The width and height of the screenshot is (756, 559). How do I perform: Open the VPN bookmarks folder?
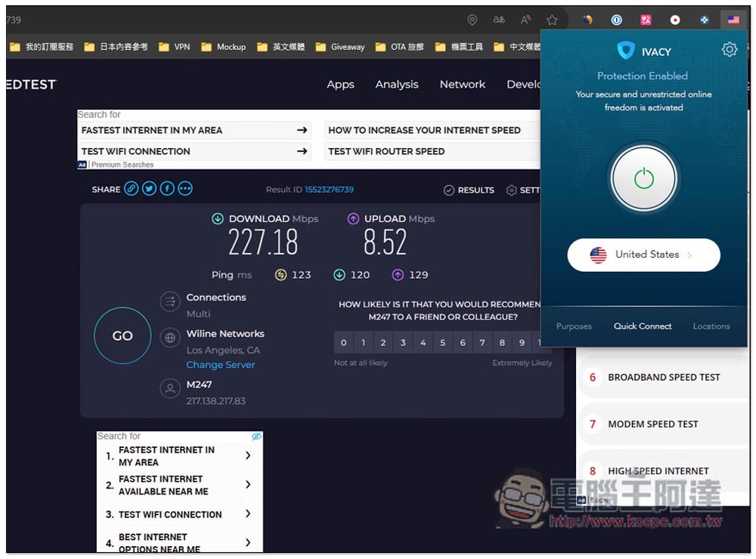tap(175, 47)
